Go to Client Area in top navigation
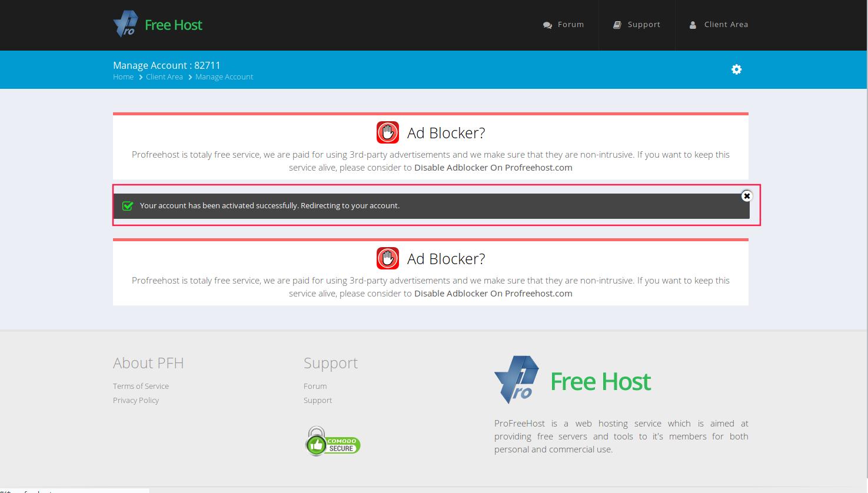The image size is (868, 493). (719, 25)
